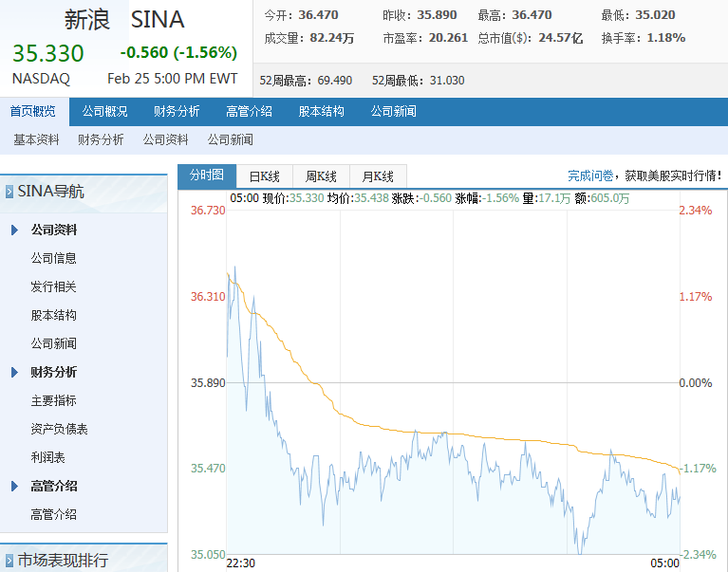
Task: Show the 分时图 intraday chart tab
Action: click(207, 175)
